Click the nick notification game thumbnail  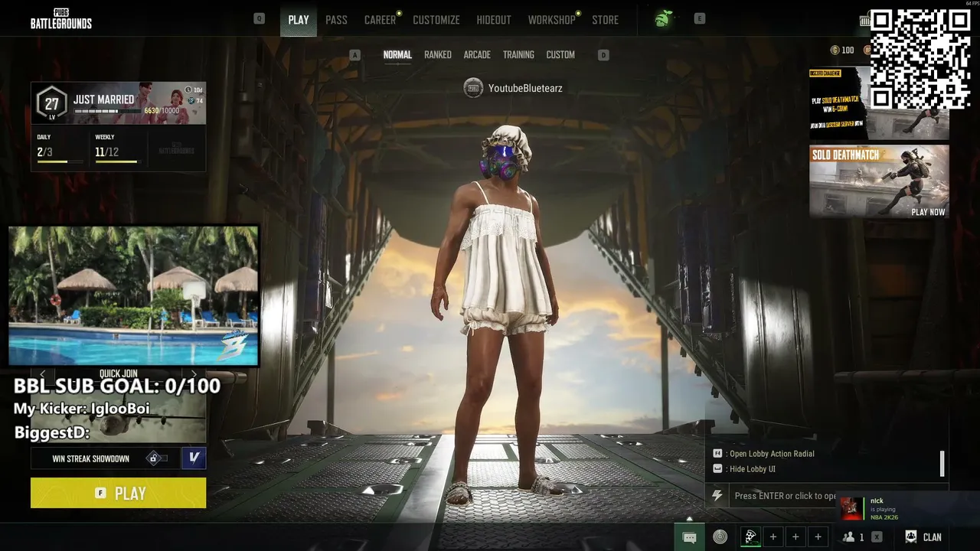pos(851,508)
